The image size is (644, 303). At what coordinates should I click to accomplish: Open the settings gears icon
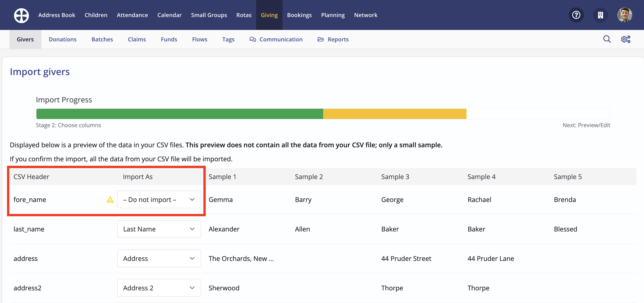pos(626,39)
